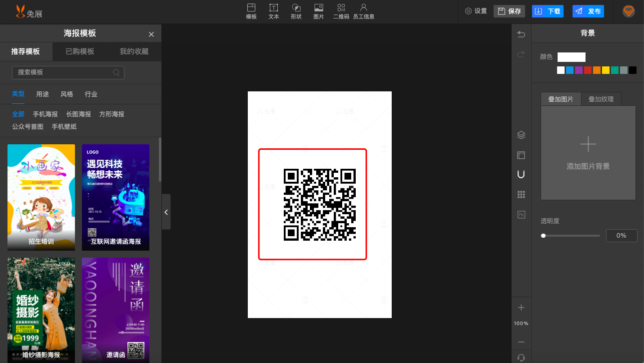Open the 图片 image tool
The height and width of the screenshot is (363, 644).
(x=318, y=11)
